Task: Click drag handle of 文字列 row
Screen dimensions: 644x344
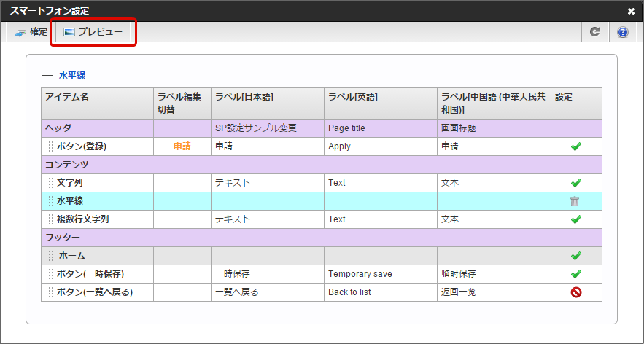Action: 50,183
